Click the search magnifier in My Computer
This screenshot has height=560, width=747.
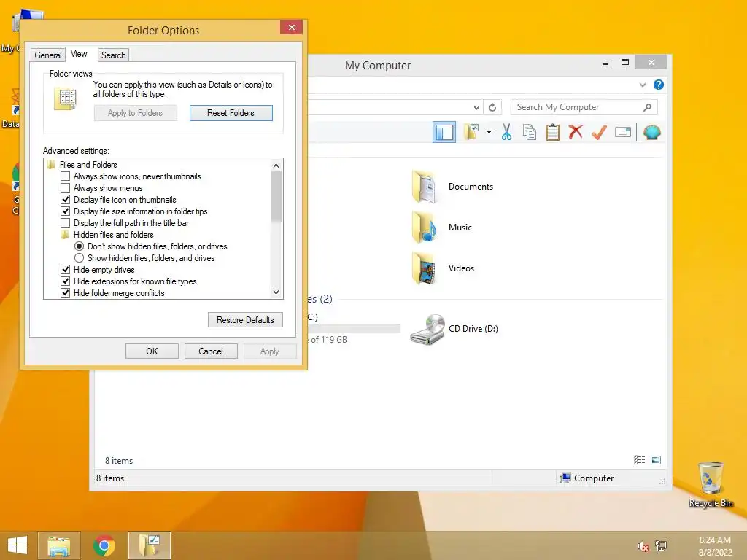tap(648, 107)
